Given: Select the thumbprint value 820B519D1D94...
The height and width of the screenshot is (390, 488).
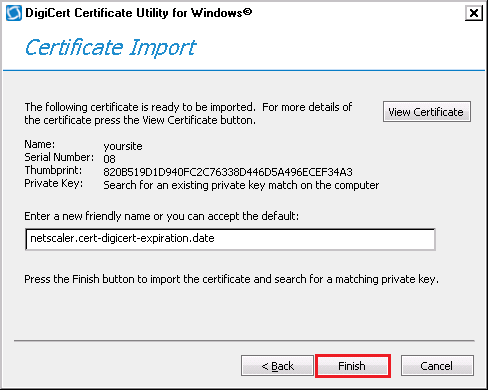Looking at the screenshot, I should (x=228, y=172).
